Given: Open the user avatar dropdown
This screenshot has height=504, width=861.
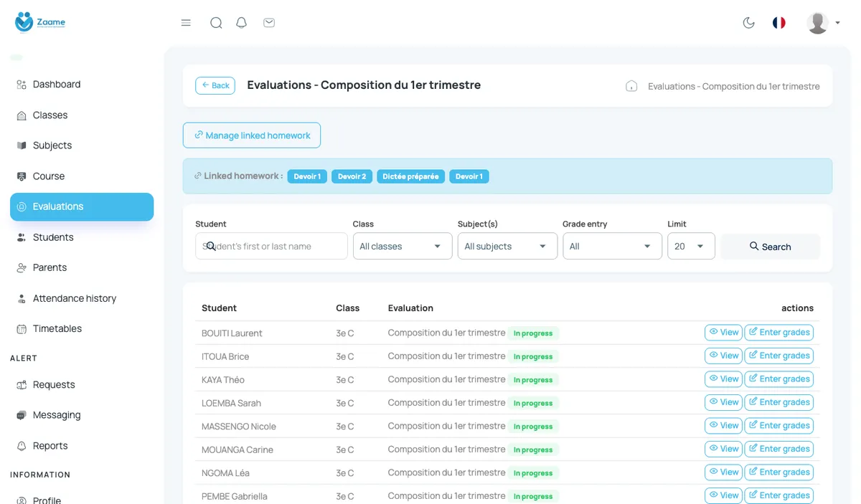Looking at the screenshot, I should [823, 23].
